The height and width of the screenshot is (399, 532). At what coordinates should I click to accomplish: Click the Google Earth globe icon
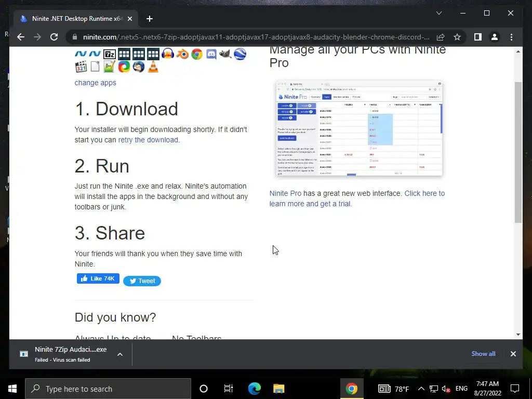click(x=240, y=54)
